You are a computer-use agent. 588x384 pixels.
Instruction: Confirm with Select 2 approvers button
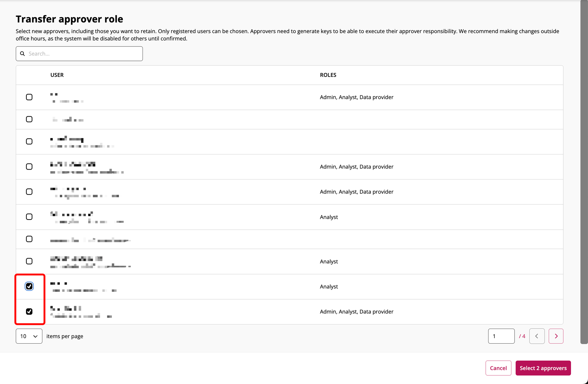pos(543,368)
